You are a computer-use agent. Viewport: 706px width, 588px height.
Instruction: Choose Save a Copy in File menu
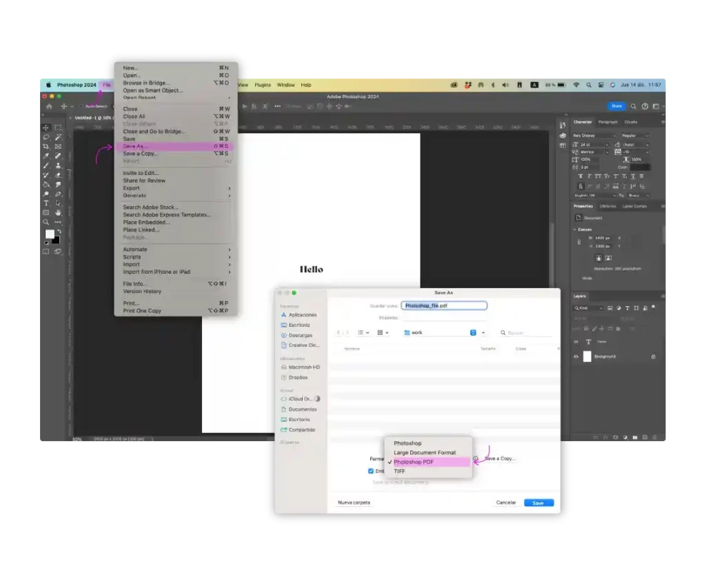pos(176,154)
